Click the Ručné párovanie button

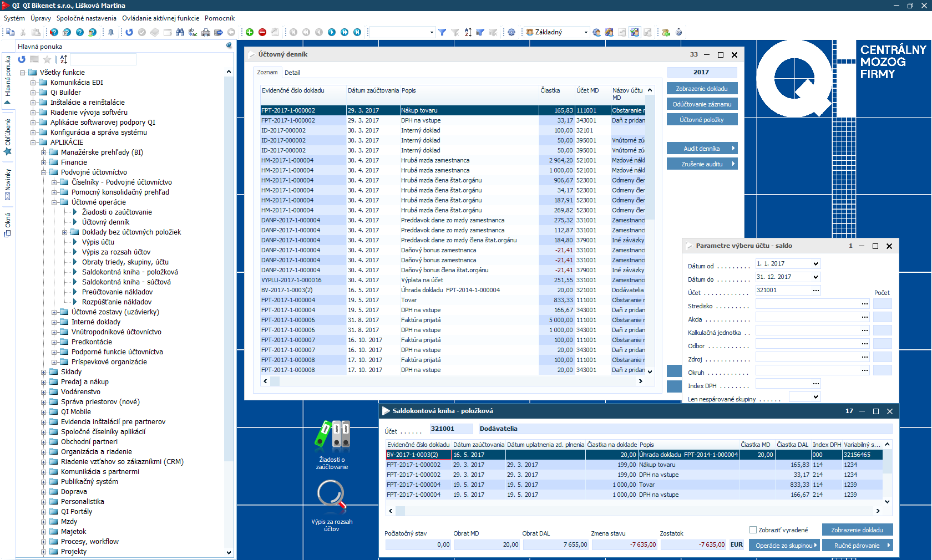[857, 546]
